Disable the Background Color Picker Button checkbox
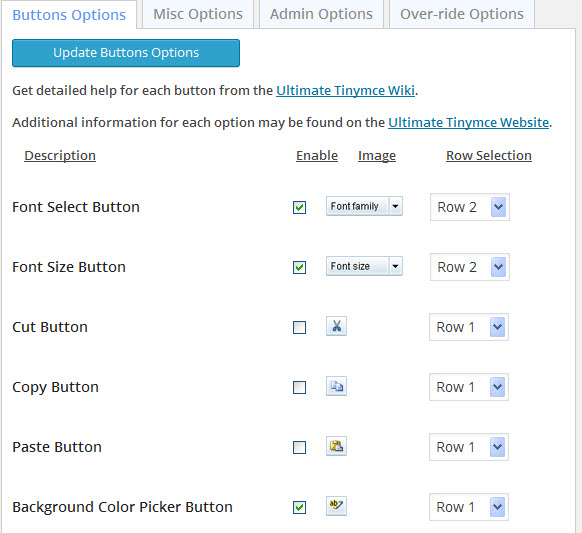 [300, 507]
